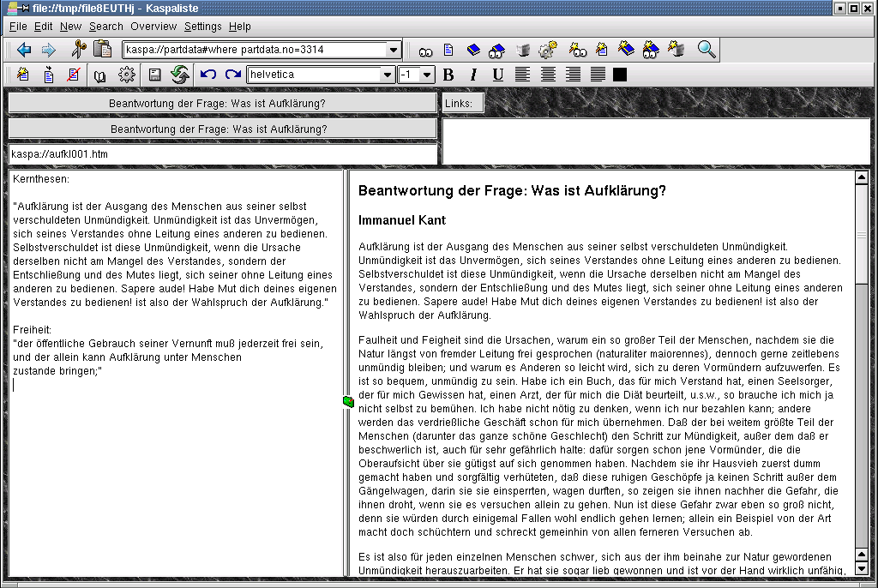This screenshot has width=878, height=588.
Task: Open search with the magnifying glass
Action: pyautogui.click(x=707, y=50)
